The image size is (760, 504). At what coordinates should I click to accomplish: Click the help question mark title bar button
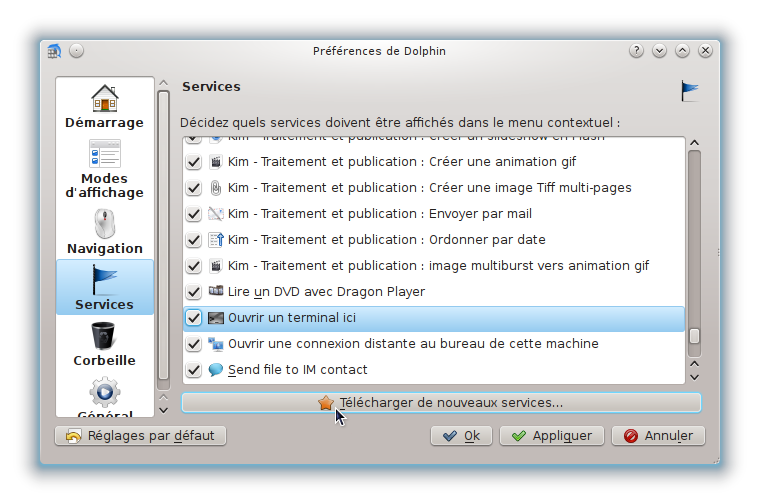click(x=636, y=50)
